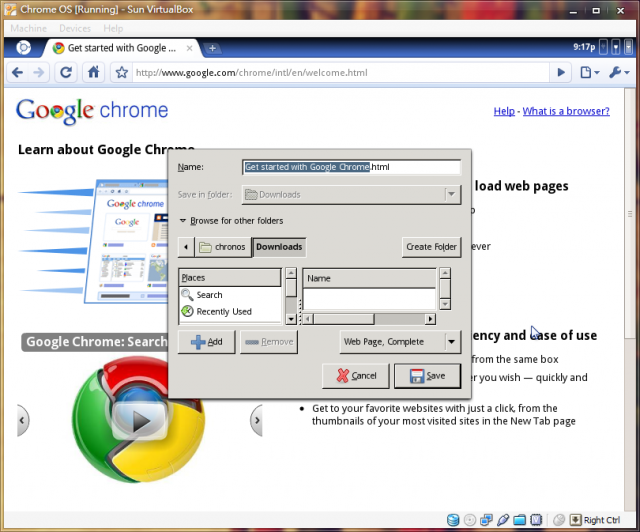Click the Google chrome logo
This screenshot has height=532, width=640.
point(92,111)
